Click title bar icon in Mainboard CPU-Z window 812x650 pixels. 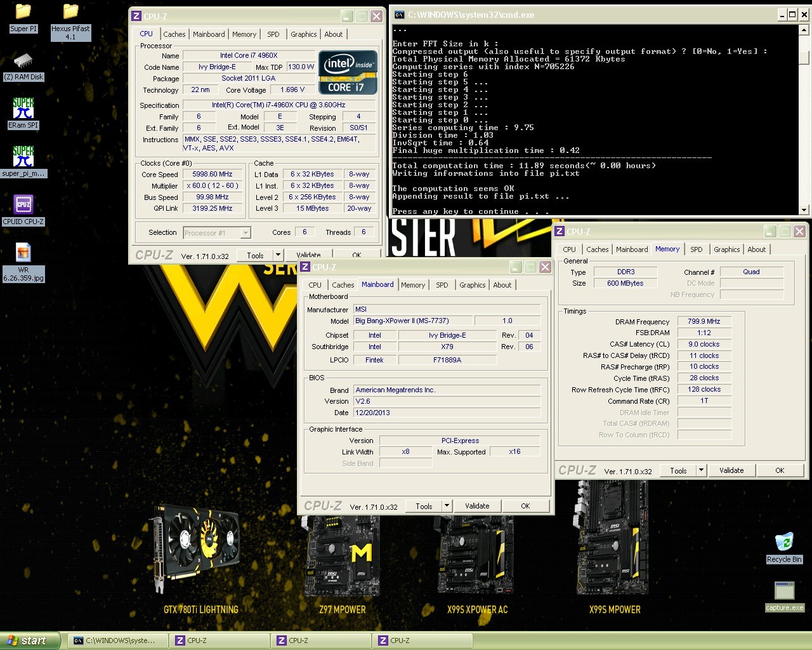point(305,267)
